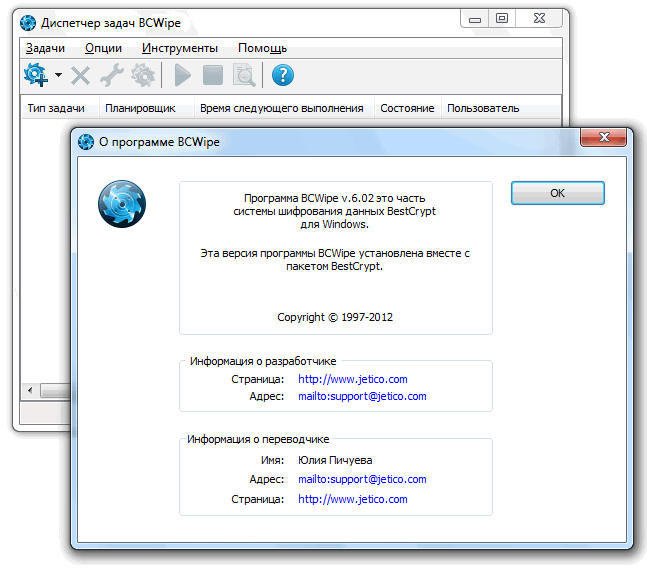Open the new task dropdown arrow

[59, 75]
